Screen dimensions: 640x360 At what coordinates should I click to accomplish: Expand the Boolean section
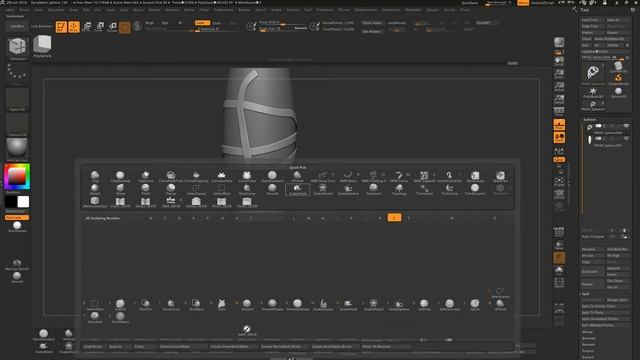click(x=589, y=338)
